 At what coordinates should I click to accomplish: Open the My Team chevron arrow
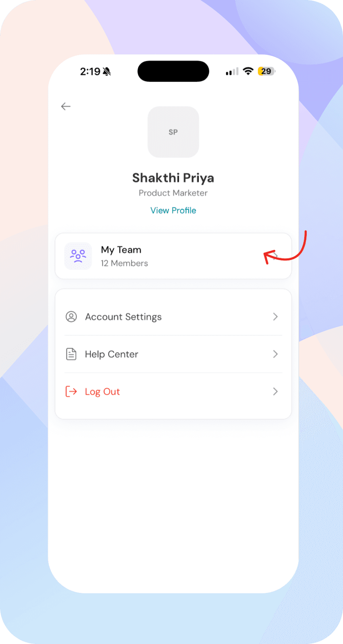pos(276,256)
